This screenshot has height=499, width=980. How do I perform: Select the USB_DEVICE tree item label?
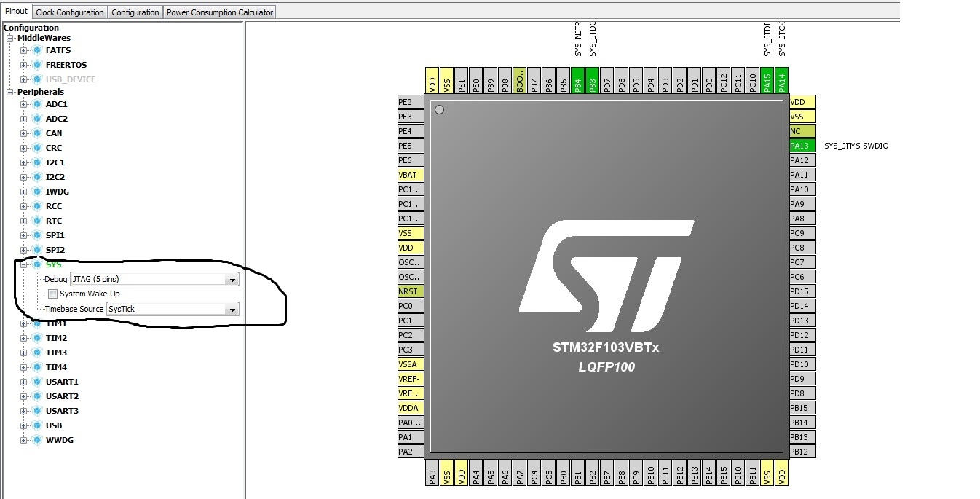click(71, 79)
